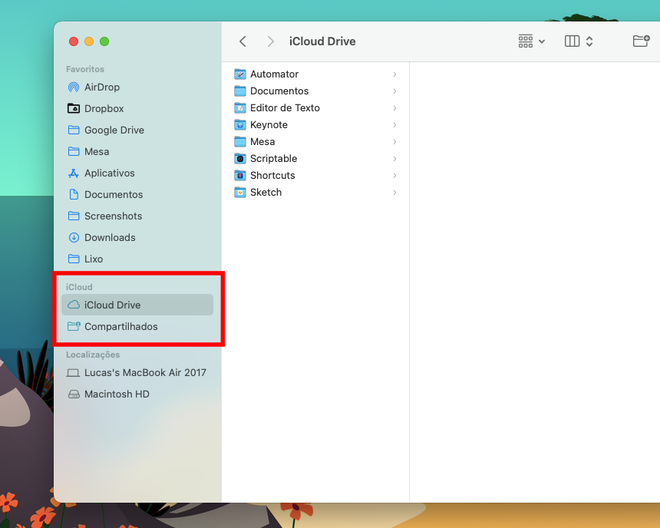Select Mesa label in the sidebar favorites
This screenshot has height=528, width=660.
click(x=96, y=152)
